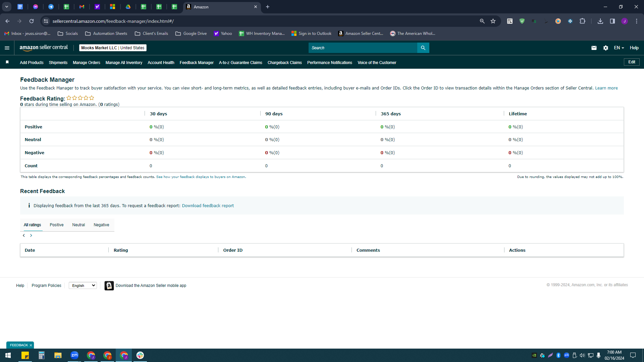Screen dimensions: 644x362
Task: Click the bookmark flag icon before Add Products
Action: (7, 62)
